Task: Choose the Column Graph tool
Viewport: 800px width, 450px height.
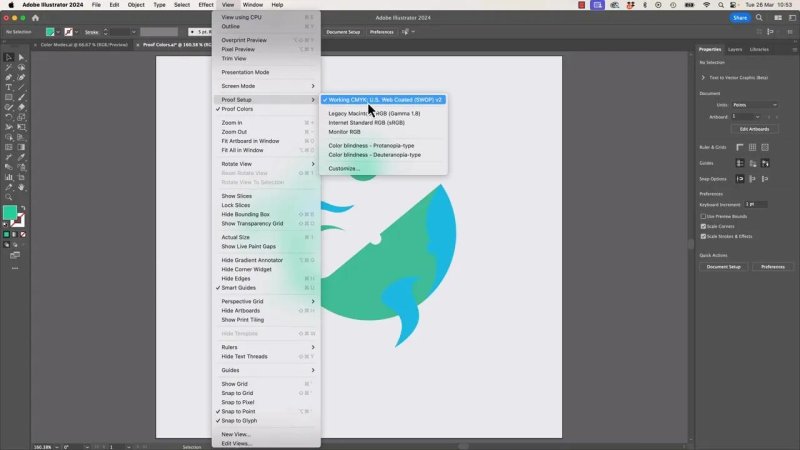Action: [9, 177]
